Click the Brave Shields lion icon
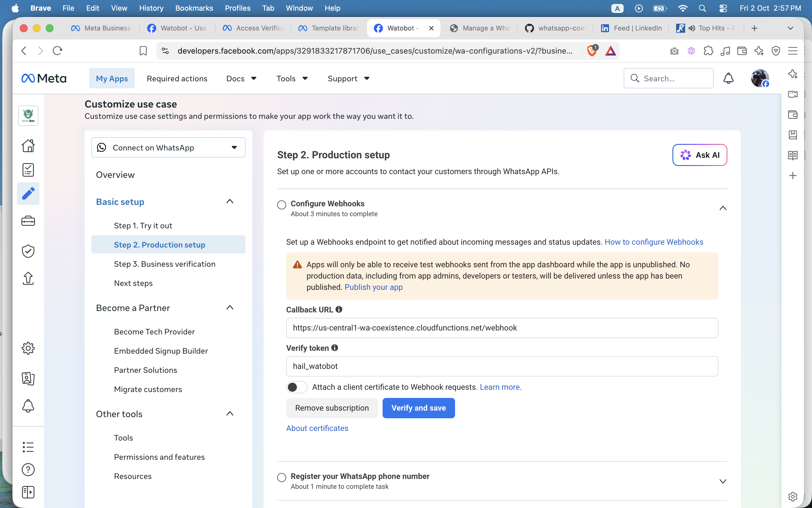 click(x=592, y=51)
